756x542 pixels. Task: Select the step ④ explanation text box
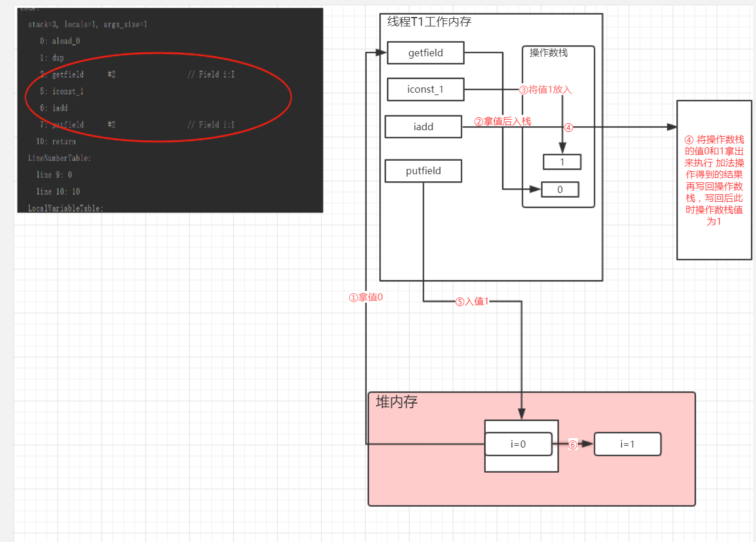[x=714, y=180]
